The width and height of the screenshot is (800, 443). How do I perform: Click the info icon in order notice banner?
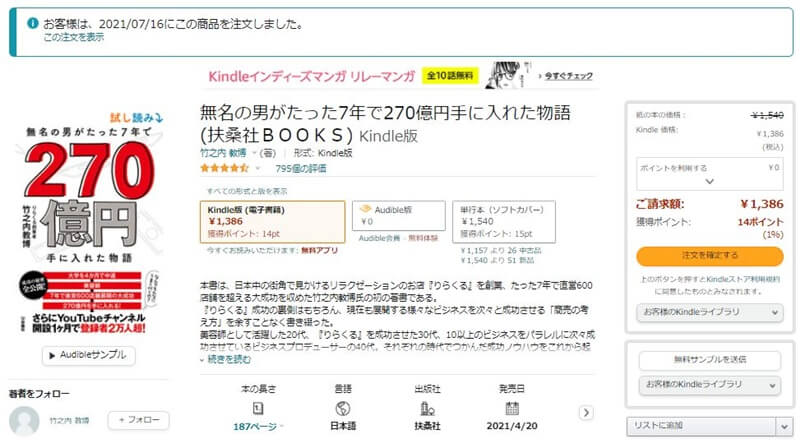[33, 23]
